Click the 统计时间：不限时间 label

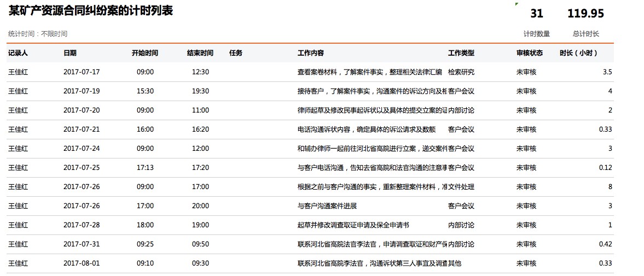[x=38, y=34]
